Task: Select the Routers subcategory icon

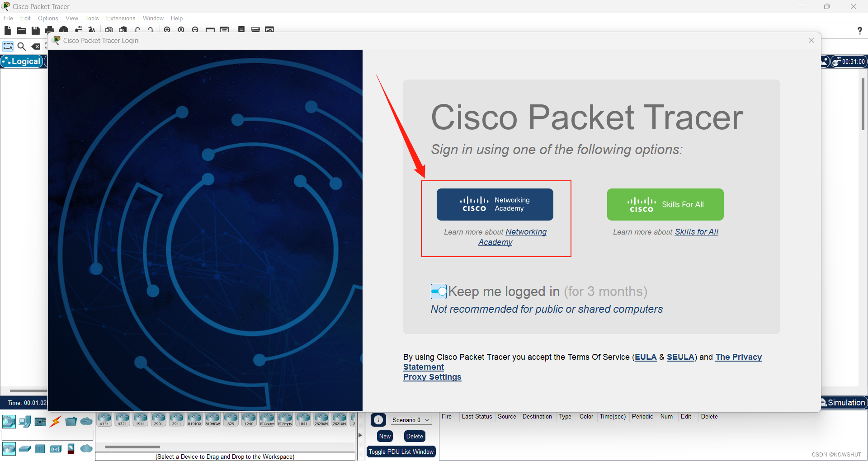Action: [9, 449]
